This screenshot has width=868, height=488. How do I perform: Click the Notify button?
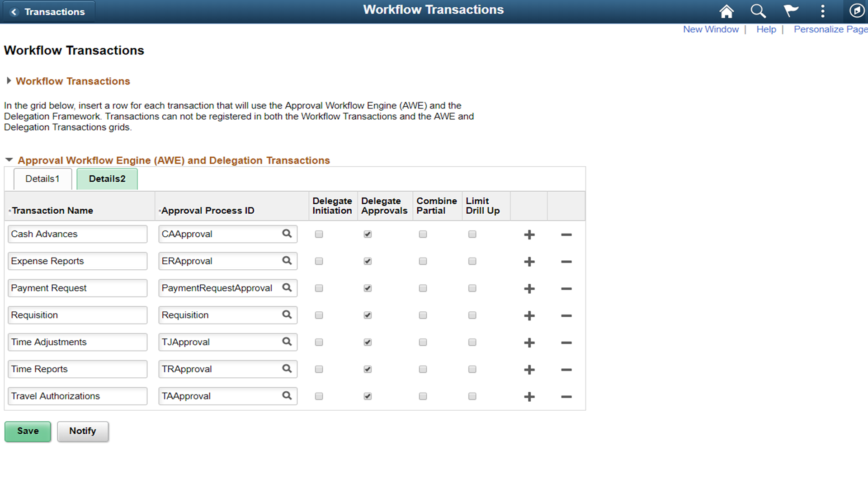(x=83, y=431)
